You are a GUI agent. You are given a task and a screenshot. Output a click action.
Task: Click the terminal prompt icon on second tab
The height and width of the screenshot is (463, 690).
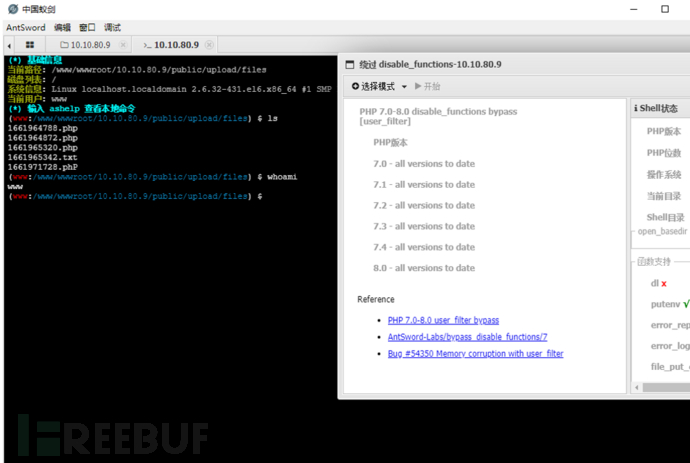147,45
